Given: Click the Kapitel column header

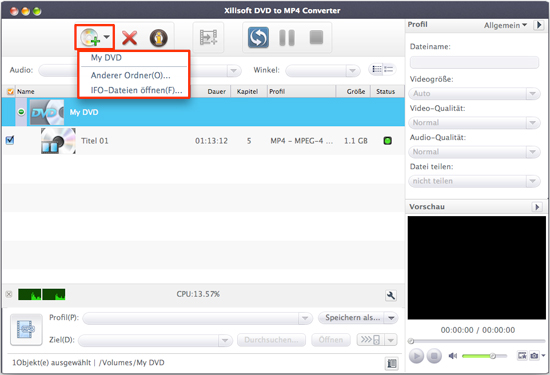Looking at the screenshot, I should [247, 92].
